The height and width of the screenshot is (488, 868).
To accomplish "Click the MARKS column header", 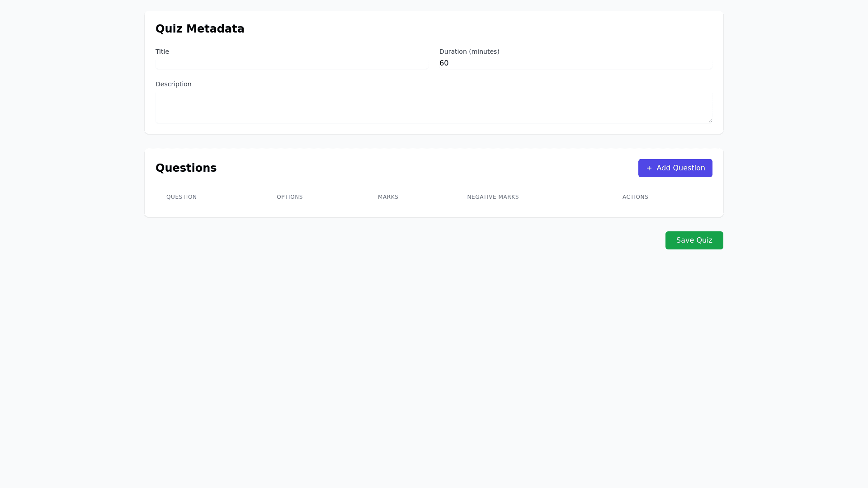I will tap(388, 197).
